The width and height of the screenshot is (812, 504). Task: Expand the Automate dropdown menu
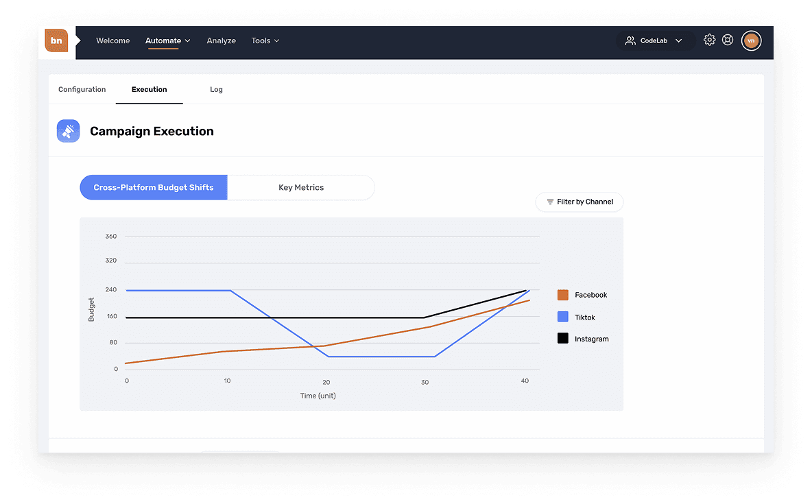point(167,41)
